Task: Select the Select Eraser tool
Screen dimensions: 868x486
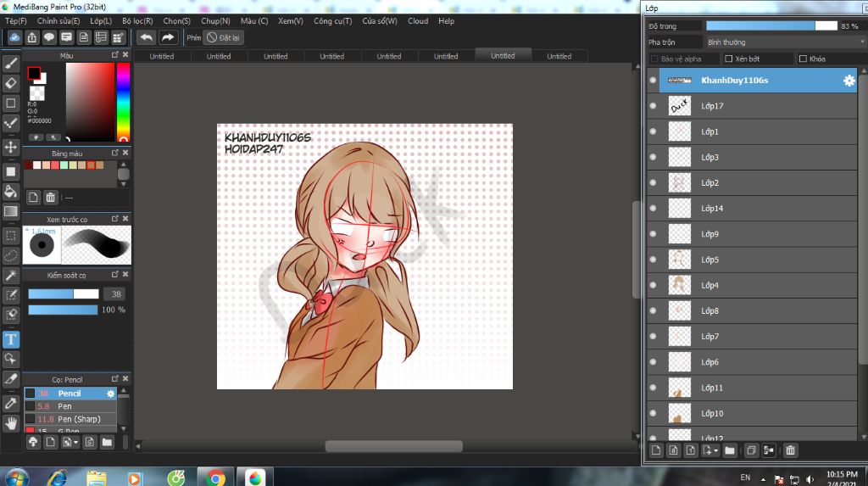Action: (x=10, y=315)
